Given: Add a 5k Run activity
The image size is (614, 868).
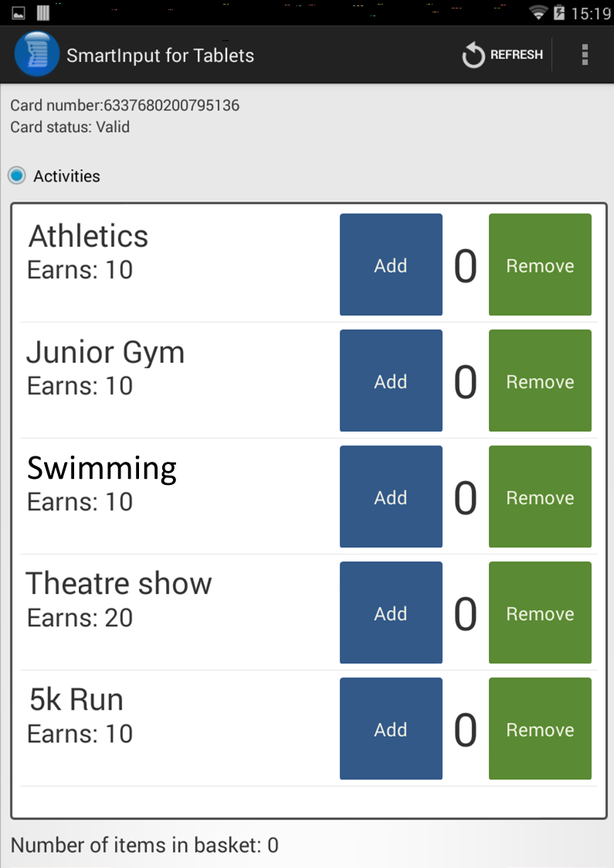Looking at the screenshot, I should 391,728.
